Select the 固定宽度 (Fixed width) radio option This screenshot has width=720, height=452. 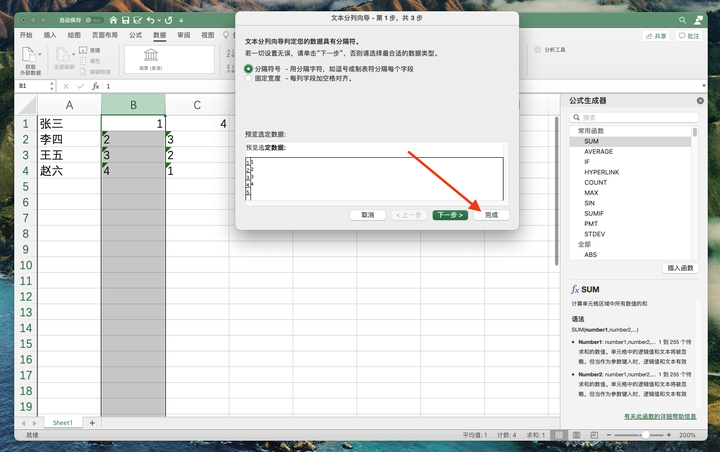(249, 77)
